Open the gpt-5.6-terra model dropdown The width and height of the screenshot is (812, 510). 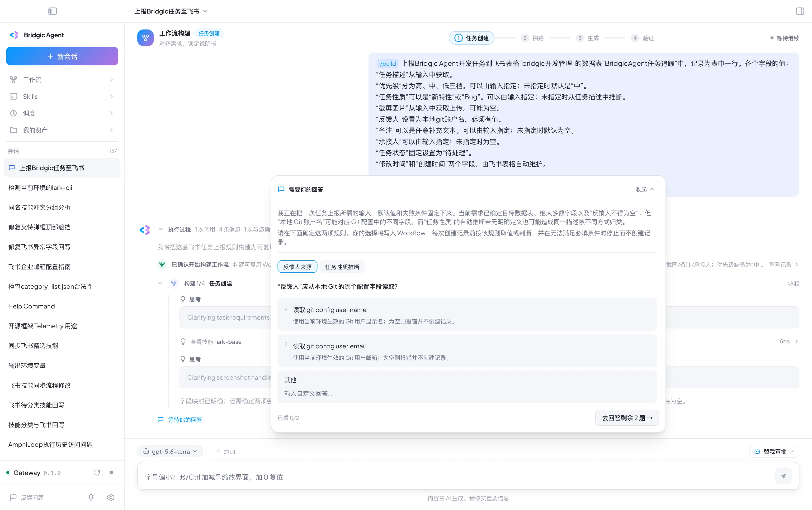[170, 451]
